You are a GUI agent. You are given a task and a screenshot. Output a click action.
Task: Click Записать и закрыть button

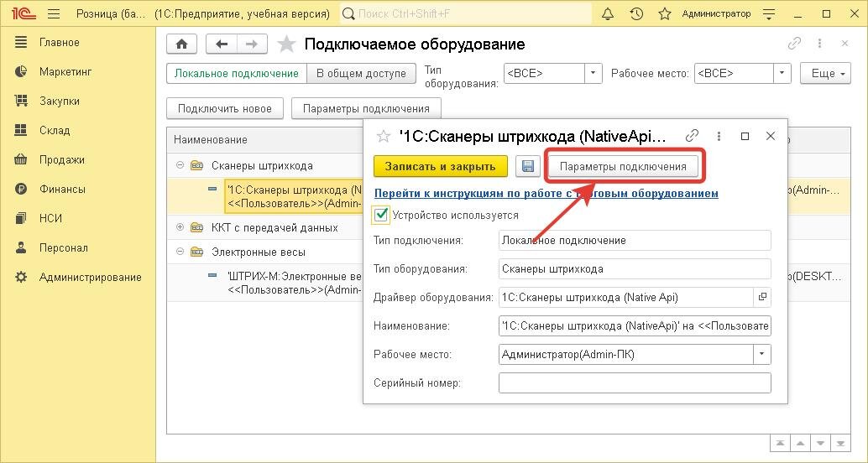coord(441,167)
